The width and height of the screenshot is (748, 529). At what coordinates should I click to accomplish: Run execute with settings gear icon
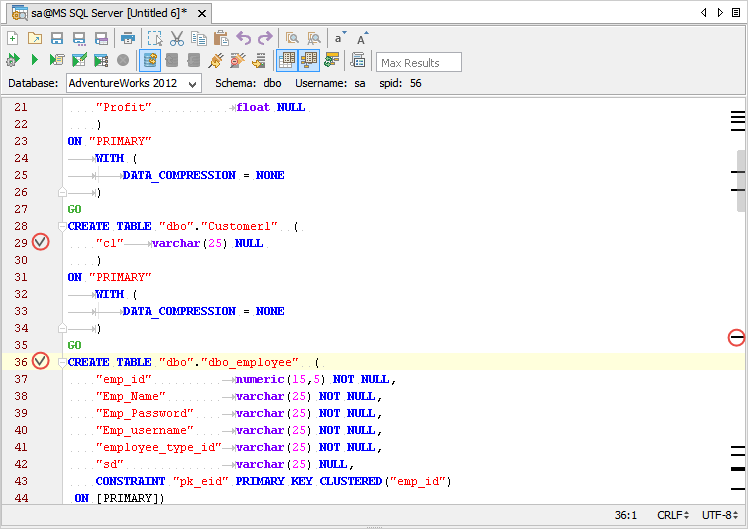pos(13,60)
